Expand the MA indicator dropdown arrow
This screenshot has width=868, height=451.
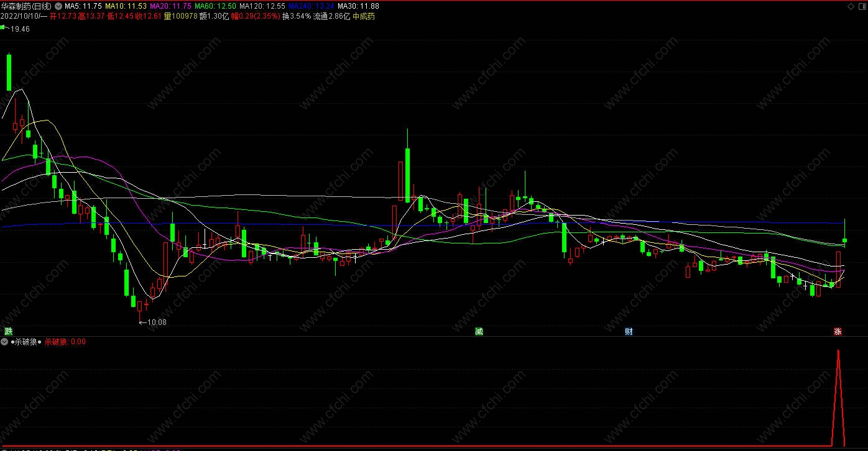click(x=58, y=6)
